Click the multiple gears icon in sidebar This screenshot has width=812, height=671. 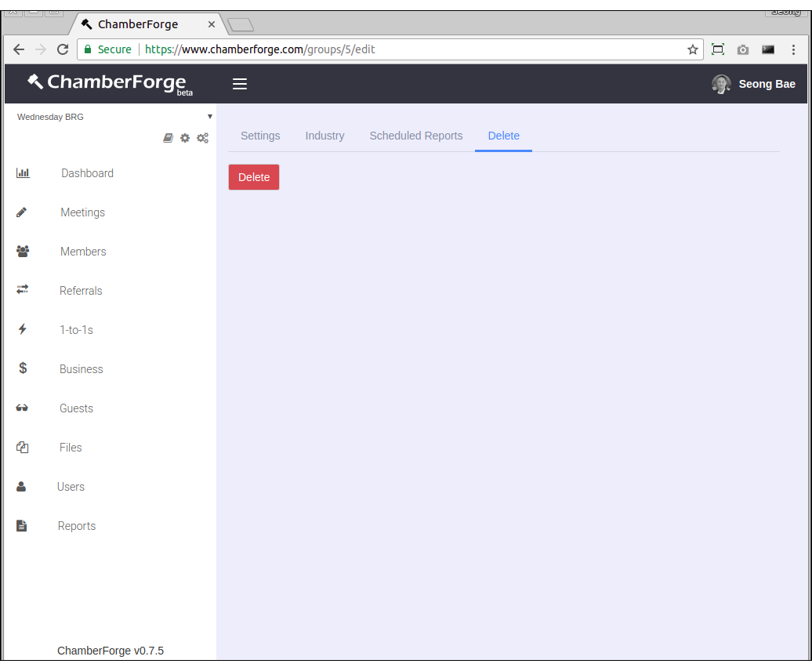[202, 138]
